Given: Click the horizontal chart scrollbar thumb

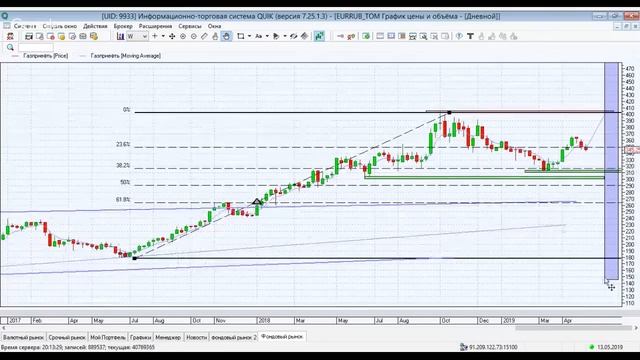Looking at the screenshot, I should pyautogui.click(x=573, y=328).
